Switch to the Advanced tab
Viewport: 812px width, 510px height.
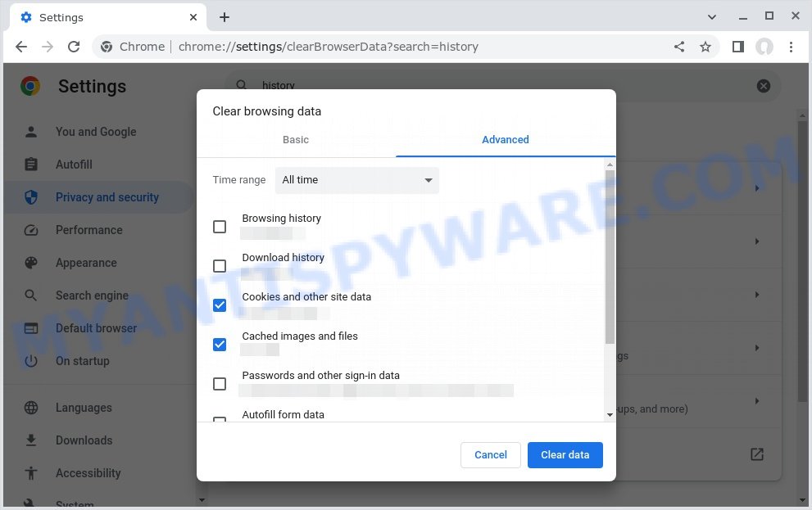[x=506, y=140]
